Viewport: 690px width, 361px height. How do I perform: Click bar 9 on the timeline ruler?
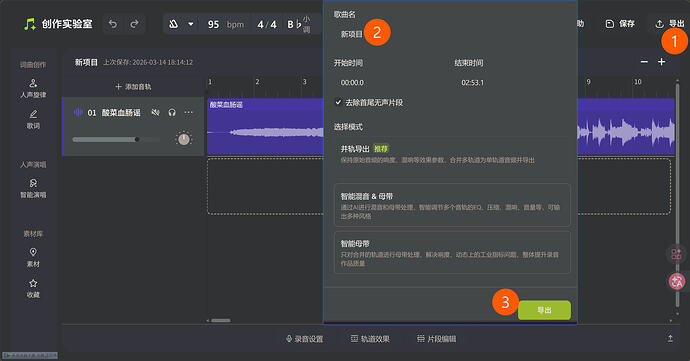[x=588, y=82]
